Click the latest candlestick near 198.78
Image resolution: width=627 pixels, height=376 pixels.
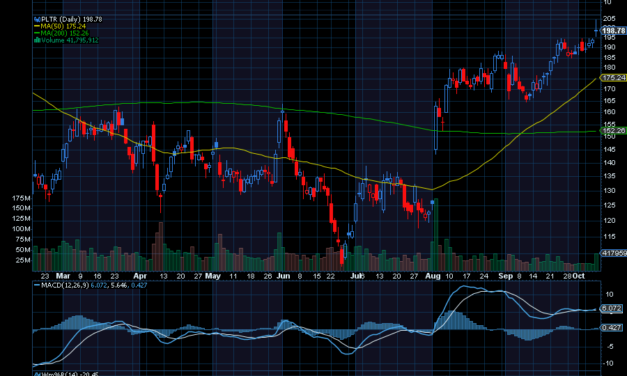pos(596,28)
